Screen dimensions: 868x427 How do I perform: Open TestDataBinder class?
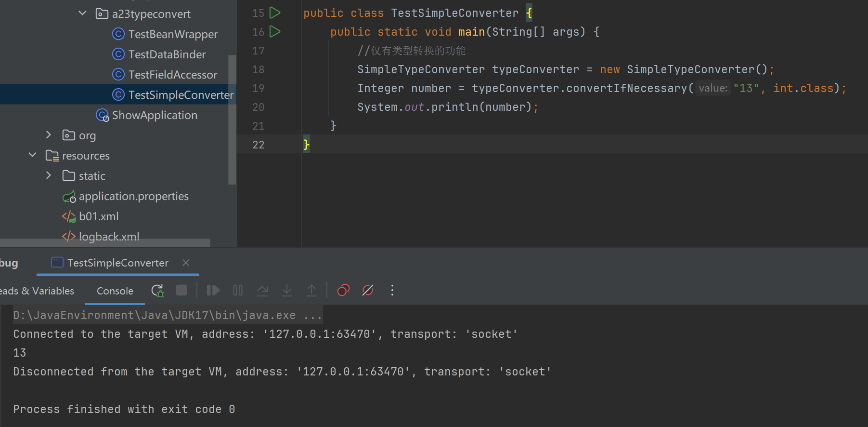pyautogui.click(x=167, y=54)
